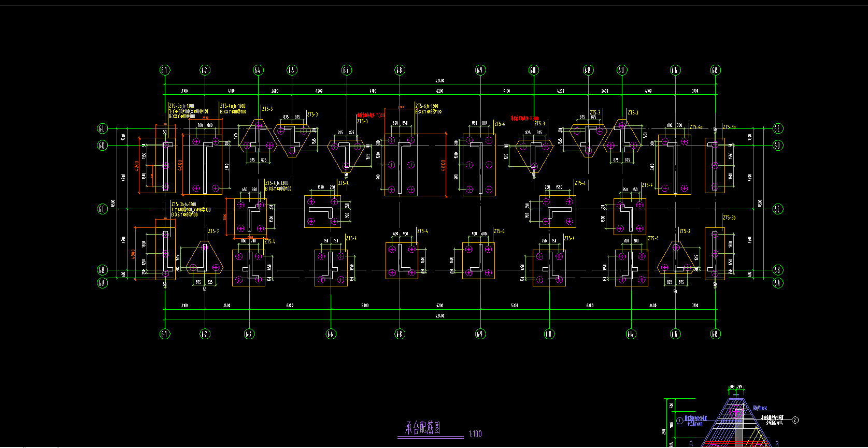Click the ZT5-3b label at right edge
The width and height of the screenshot is (868, 448).
[x=729, y=218]
